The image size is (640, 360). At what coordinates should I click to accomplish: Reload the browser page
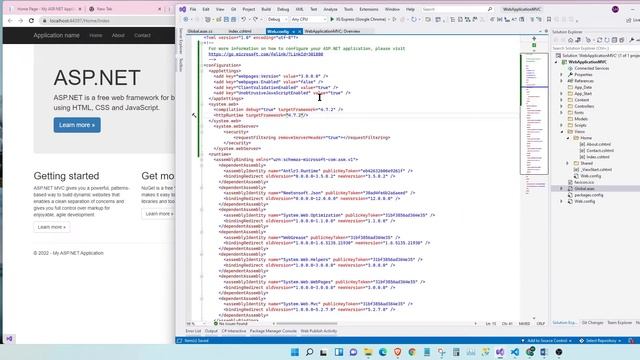31,20
